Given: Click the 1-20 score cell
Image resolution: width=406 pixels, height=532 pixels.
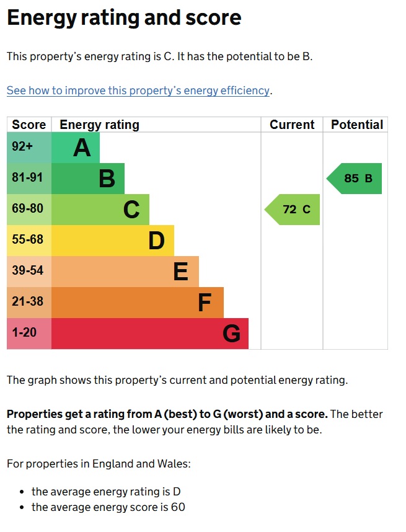Looking at the screenshot, I should coord(29,334).
